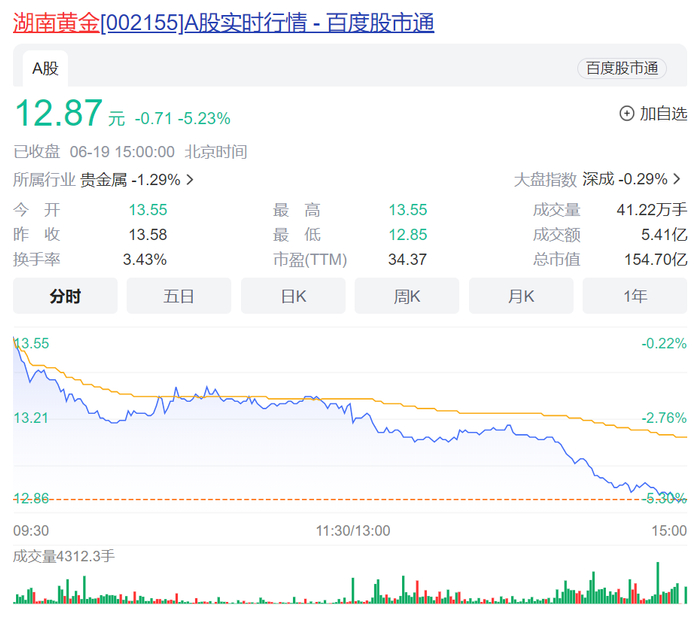
Task: Click the 最低 value 12.85
Action: [x=408, y=235]
